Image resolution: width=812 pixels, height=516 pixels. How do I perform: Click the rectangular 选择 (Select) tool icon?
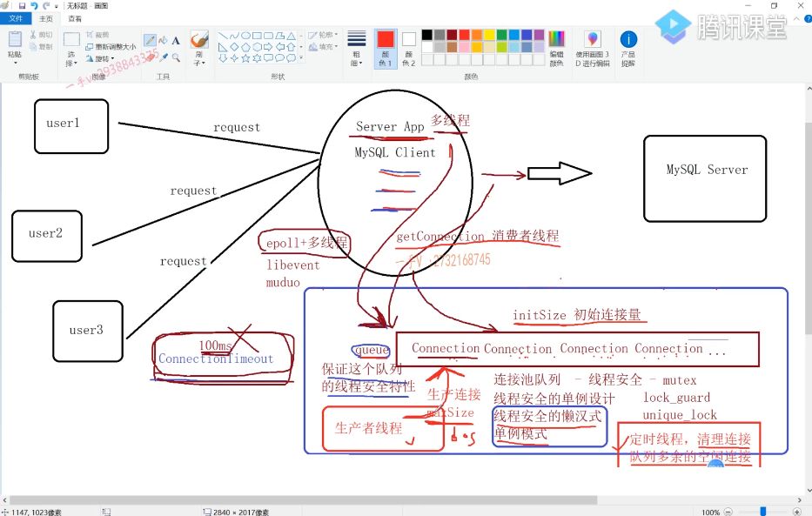(x=71, y=39)
